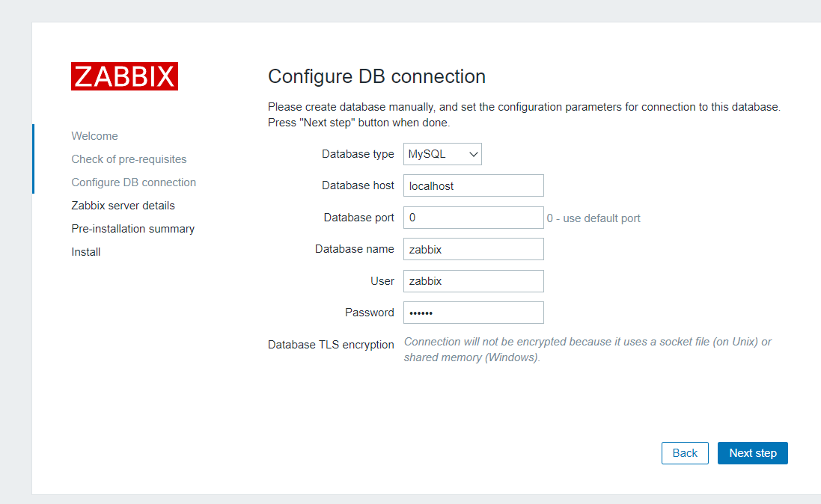821x504 pixels.
Task: Click the '0 - use default port' hint
Action: 593,218
